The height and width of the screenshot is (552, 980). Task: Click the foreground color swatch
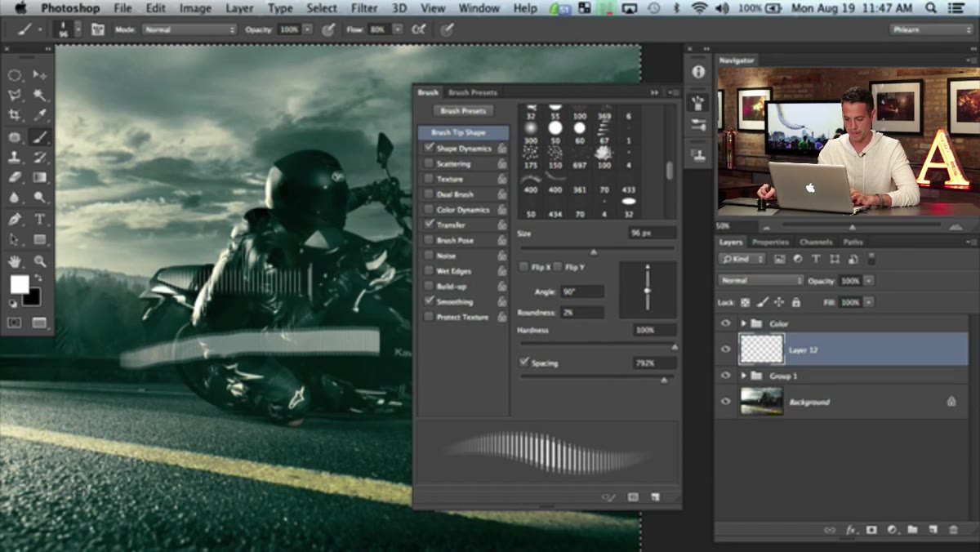tap(19, 284)
